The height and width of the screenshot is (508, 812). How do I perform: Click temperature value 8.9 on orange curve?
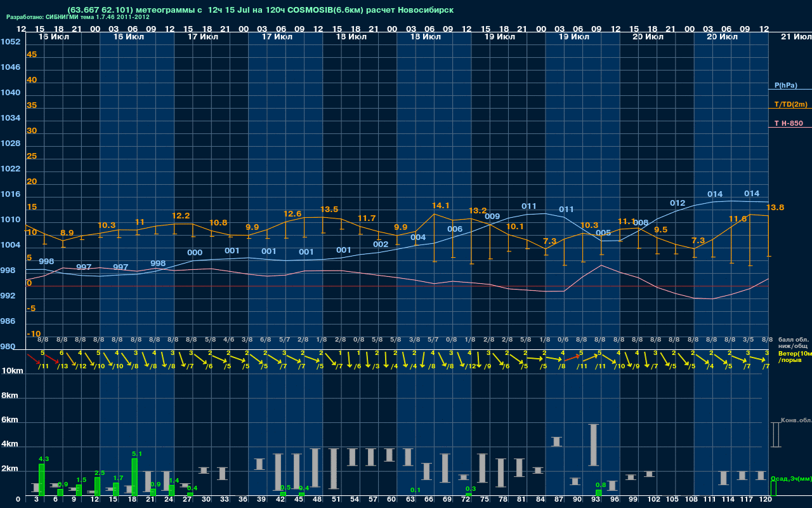point(67,232)
